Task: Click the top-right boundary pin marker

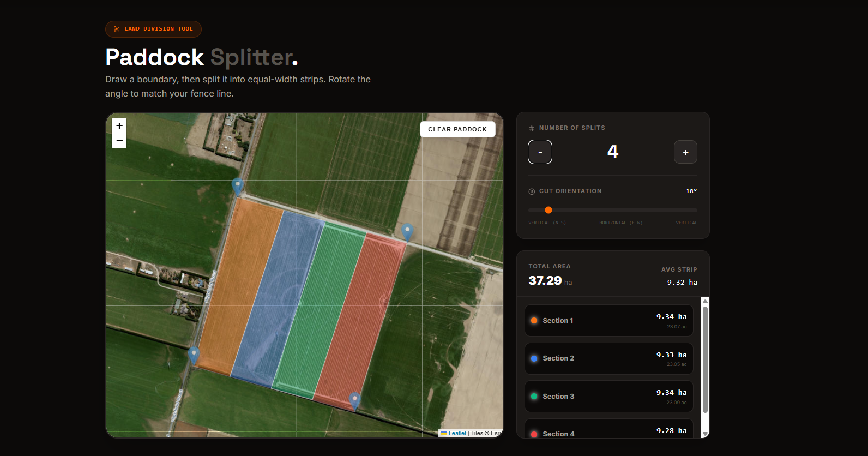Action: click(407, 231)
